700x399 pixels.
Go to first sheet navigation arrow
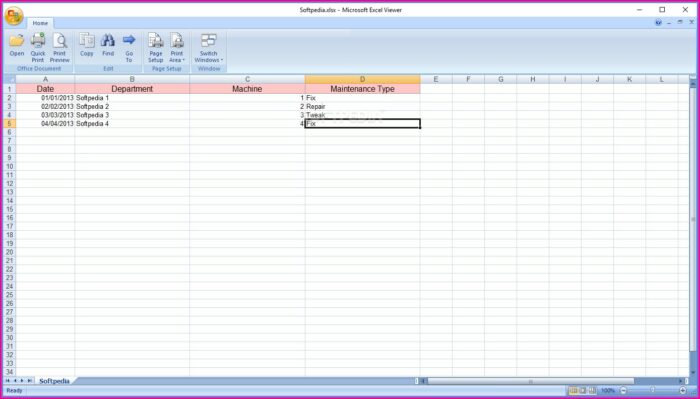8,381
